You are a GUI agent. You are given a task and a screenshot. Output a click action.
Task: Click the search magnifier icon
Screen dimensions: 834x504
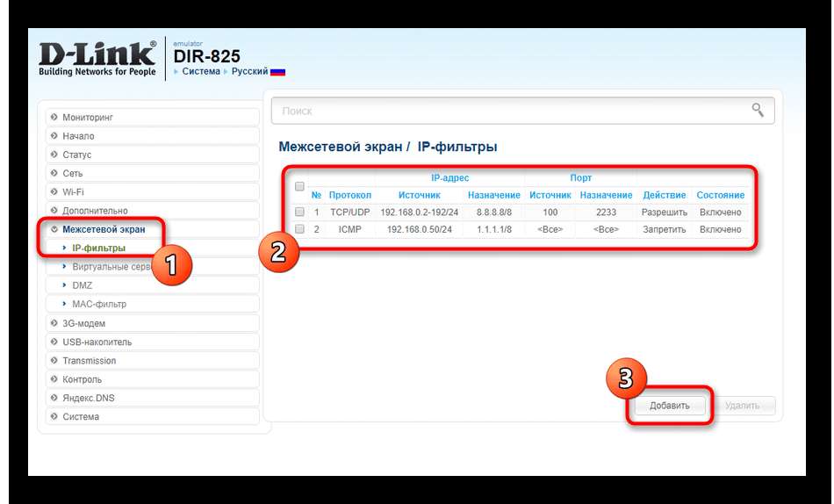coord(758,110)
